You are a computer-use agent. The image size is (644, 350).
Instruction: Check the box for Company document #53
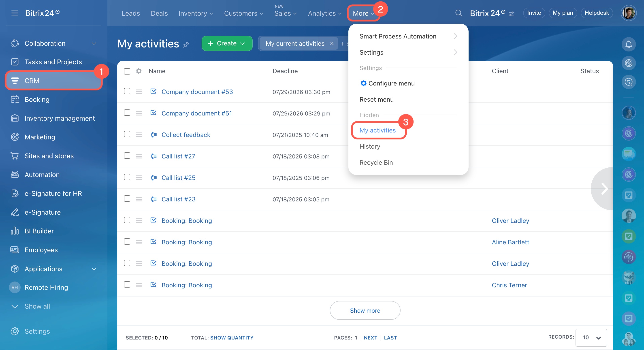point(127,91)
